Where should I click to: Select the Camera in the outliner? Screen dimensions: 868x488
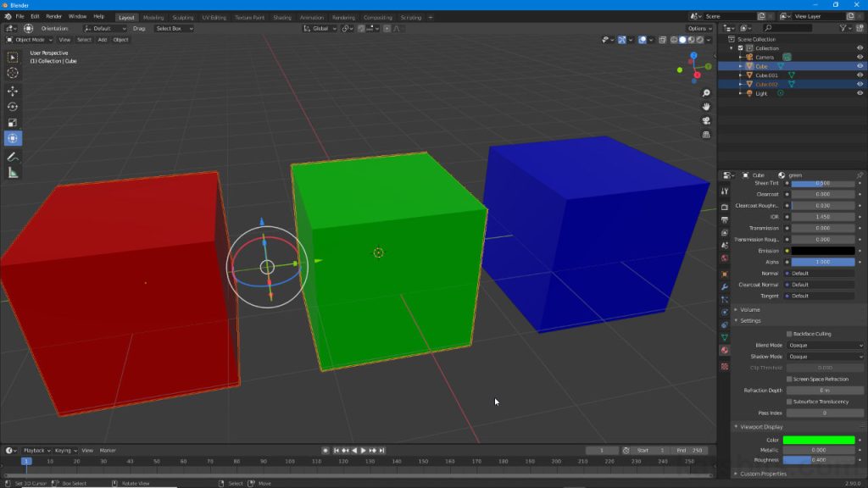tap(764, 57)
